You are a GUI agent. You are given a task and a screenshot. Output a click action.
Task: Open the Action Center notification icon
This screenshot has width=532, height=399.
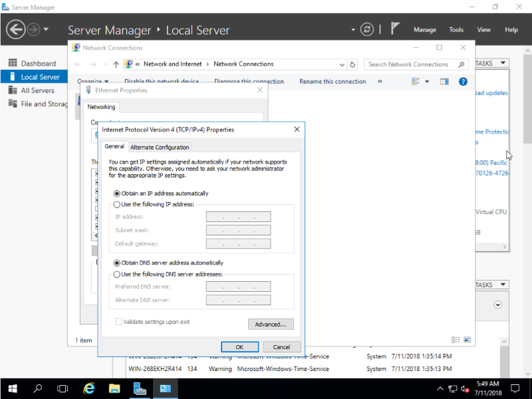coord(515,389)
